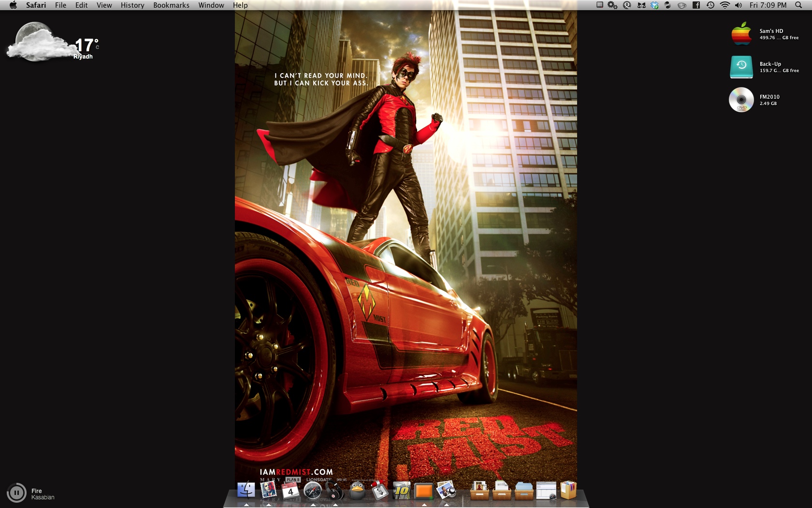This screenshot has width=812, height=508.
Task: Open the Apple menu
Action: [x=13, y=5]
